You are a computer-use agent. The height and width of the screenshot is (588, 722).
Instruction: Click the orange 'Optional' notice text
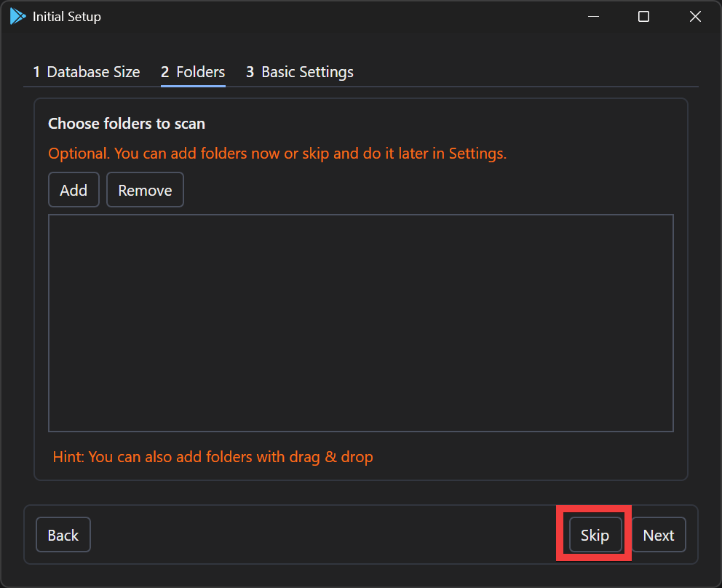pyautogui.click(x=277, y=154)
